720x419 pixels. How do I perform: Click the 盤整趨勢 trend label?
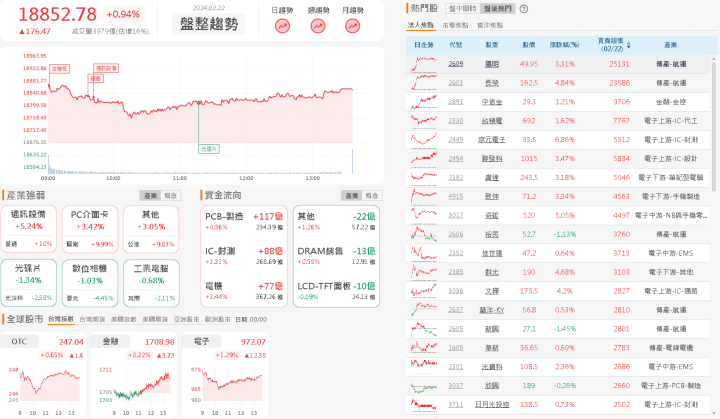(x=209, y=24)
